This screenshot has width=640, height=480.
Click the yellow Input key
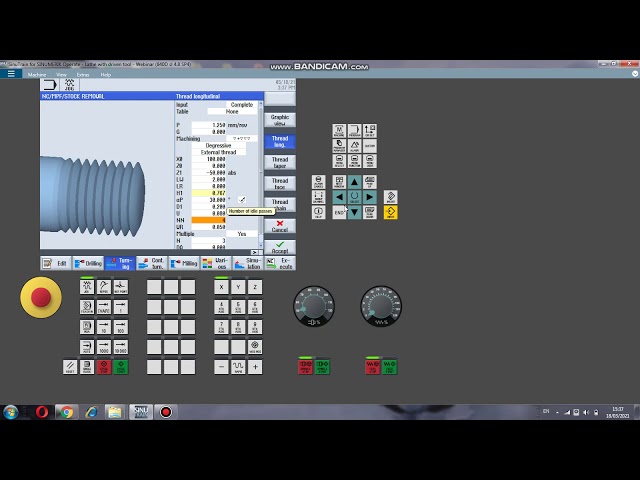pyautogui.click(x=391, y=212)
